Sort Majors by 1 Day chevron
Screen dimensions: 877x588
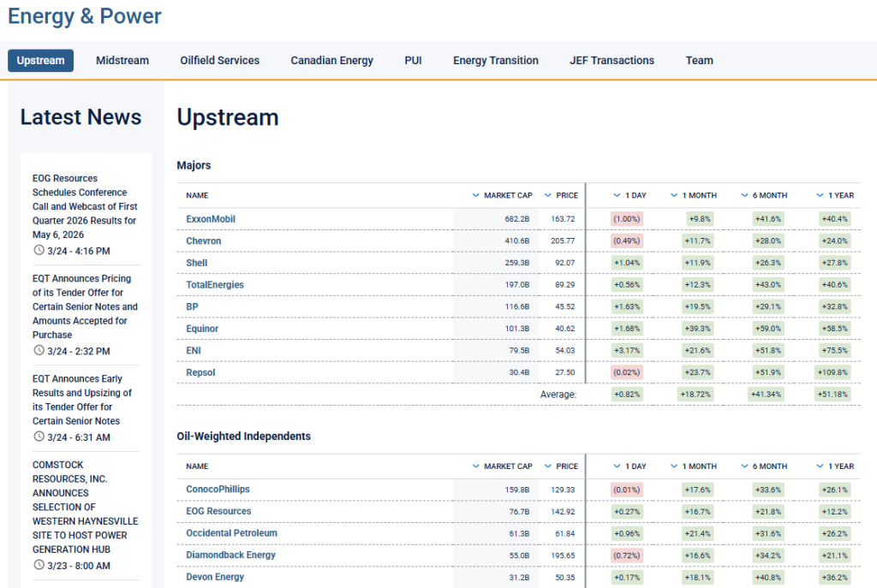617,195
